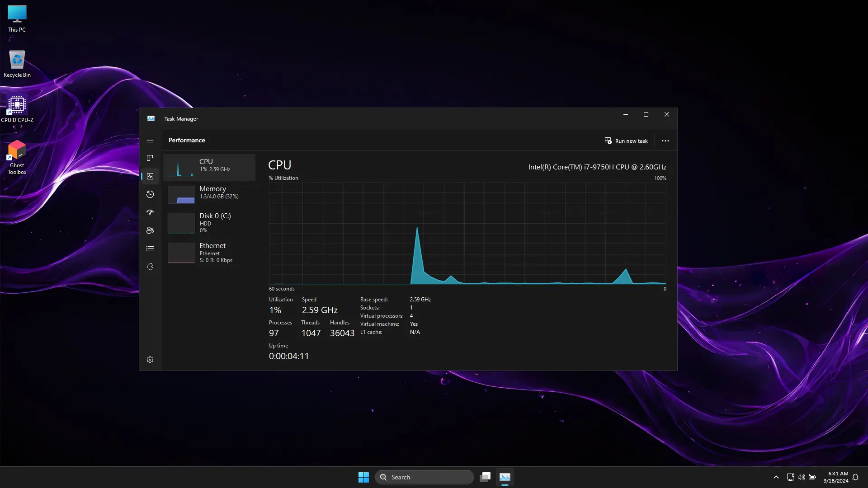Open the Users page icon
This screenshot has height=488, width=868.
[x=150, y=230]
